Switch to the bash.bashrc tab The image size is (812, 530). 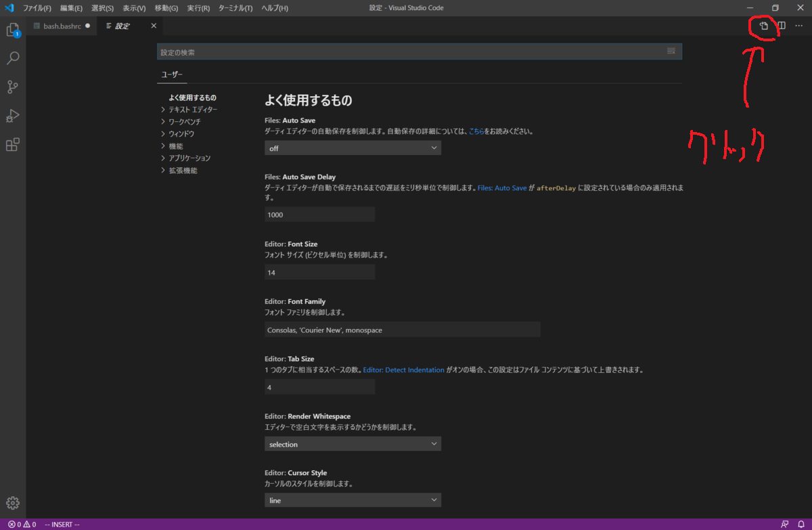[62, 26]
